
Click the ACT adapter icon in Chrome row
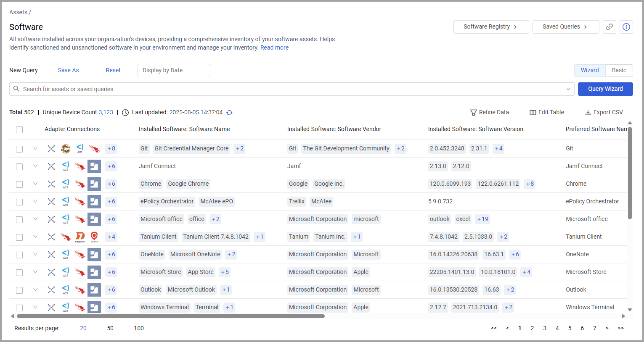click(66, 184)
